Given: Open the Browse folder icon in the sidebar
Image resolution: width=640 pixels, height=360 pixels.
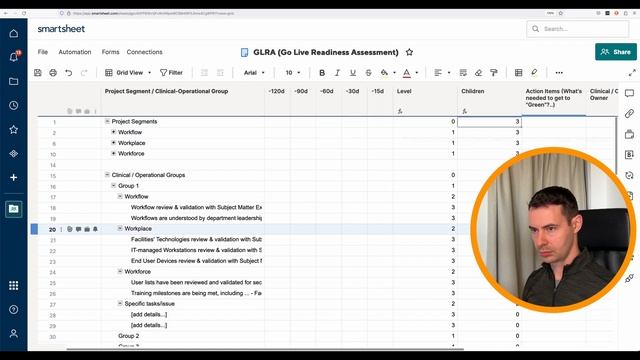Looking at the screenshot, I should coord(13,81).
